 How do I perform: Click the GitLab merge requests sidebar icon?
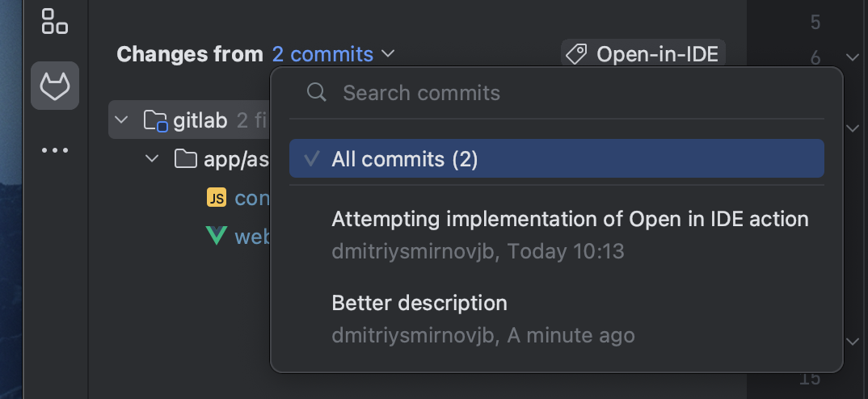click(x=55, y=86)
